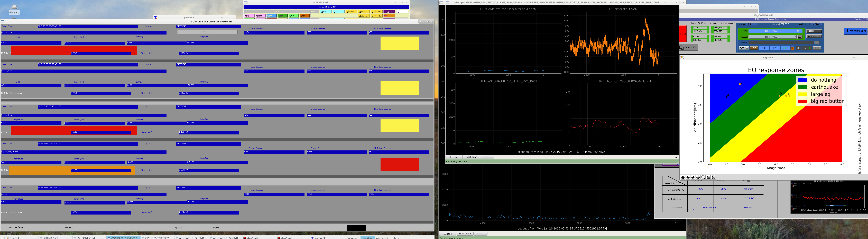Open the CAL screen from SITEMAP
Image resolution: width=868 pixels, height=239 pixels.
[402, 12]
